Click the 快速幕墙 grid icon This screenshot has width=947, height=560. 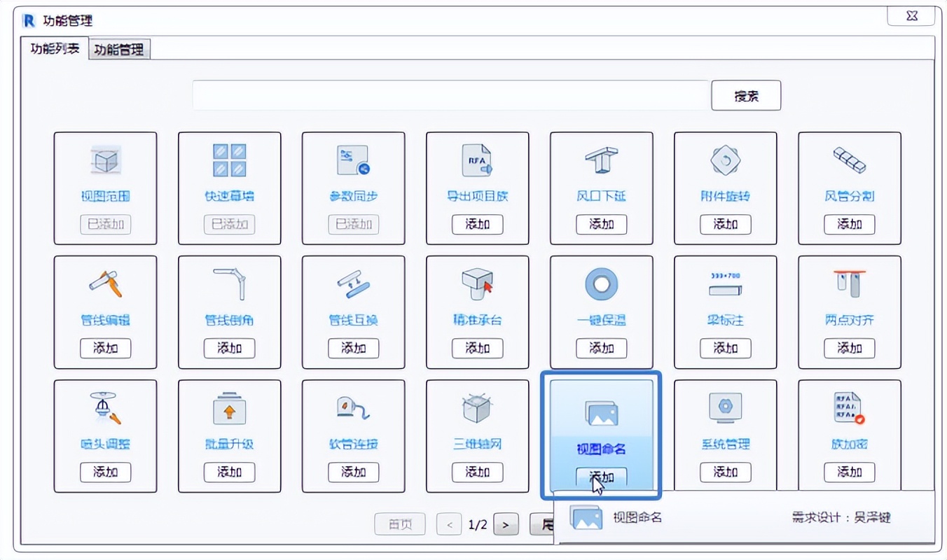pos(230,160)
